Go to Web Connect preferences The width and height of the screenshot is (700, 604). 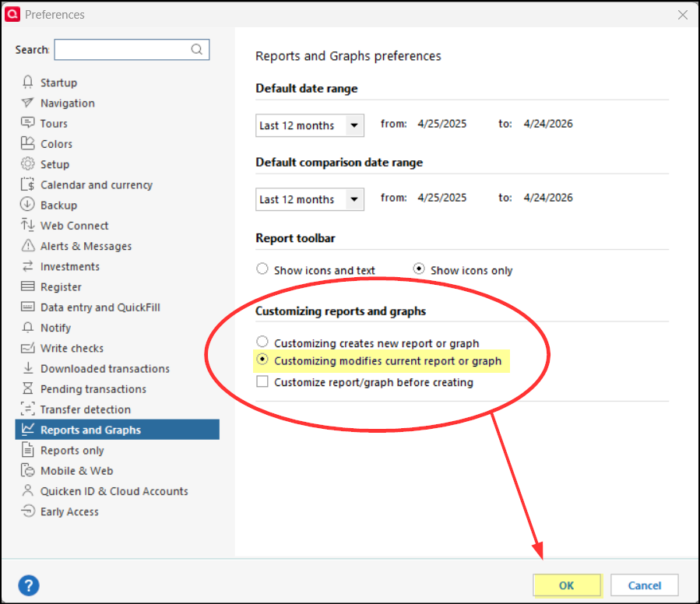tap(74, 226)
